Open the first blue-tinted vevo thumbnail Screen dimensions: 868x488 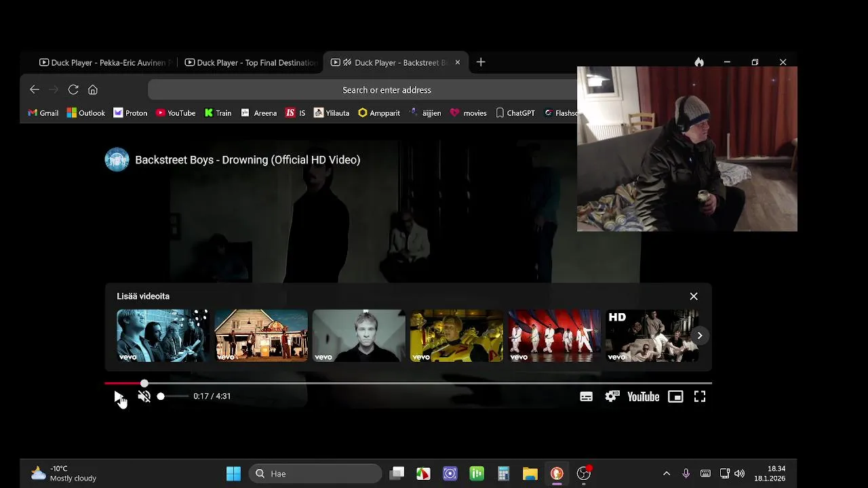click(x=163, y=335)
